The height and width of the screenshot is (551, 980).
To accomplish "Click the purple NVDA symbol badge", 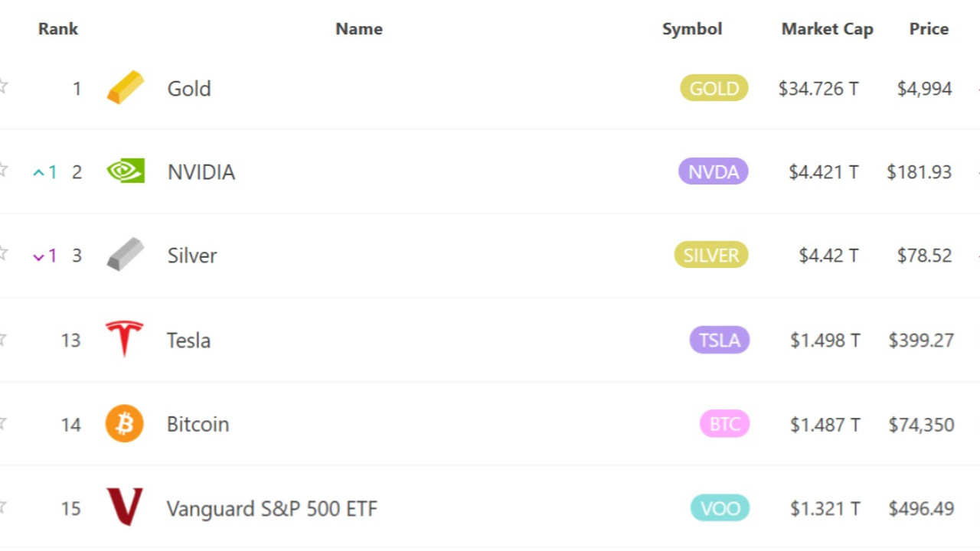I will 713,172.
